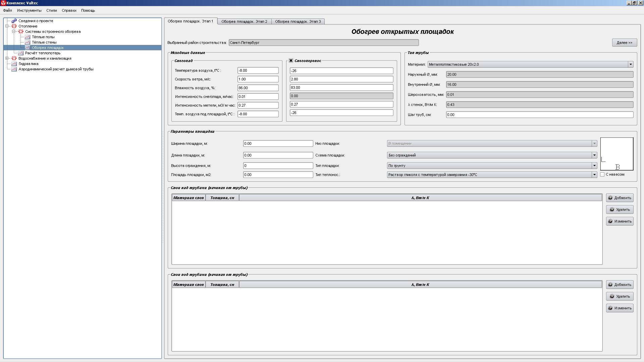
Task: Open the Инструменты menu
Action: click(x=29, y=10)
